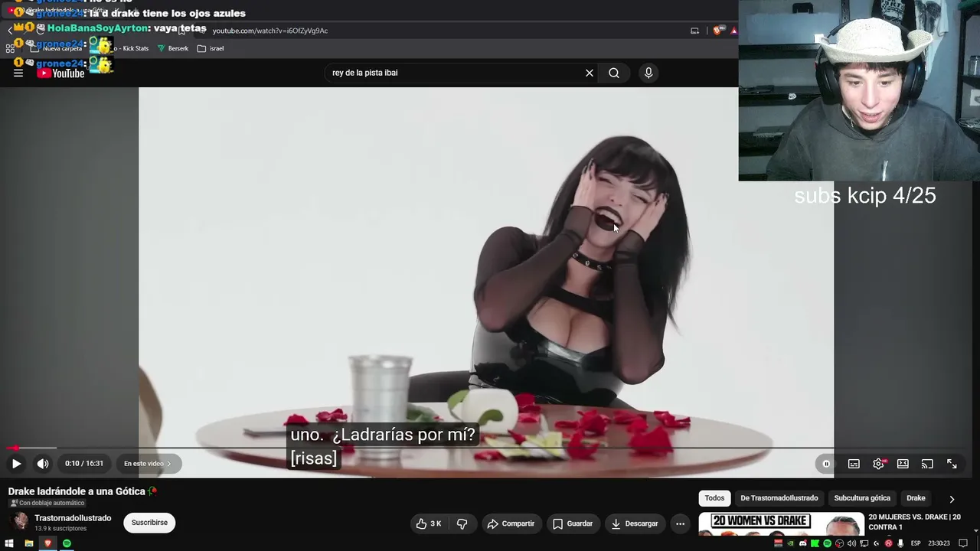The image size is (980, 551).
Task: Open the TrastornadoIlustrado channel avatar
Action: coord(20,522)
